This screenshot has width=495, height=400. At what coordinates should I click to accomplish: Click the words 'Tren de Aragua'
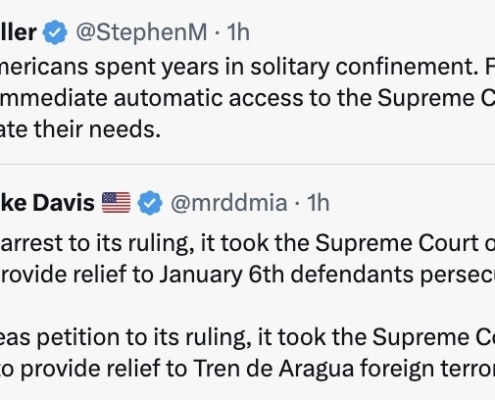(x=274, y=369)
